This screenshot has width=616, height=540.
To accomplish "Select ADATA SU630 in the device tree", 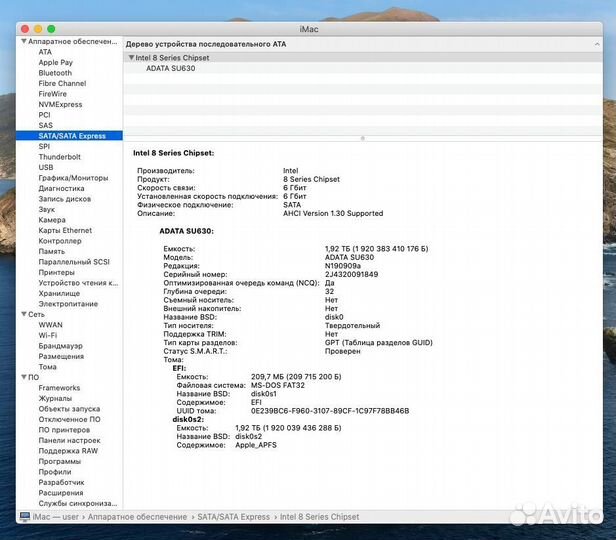I will 170,68.
